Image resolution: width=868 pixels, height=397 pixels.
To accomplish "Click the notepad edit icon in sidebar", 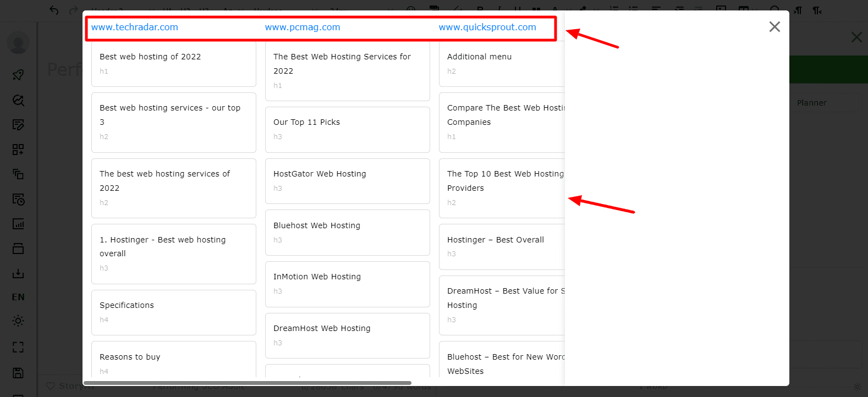I will coord(18,125).
